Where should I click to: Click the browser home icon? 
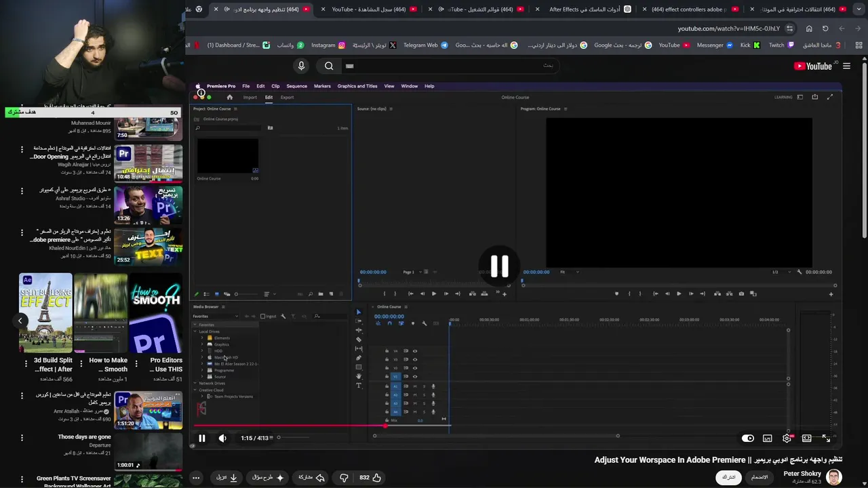pos(809,28)
